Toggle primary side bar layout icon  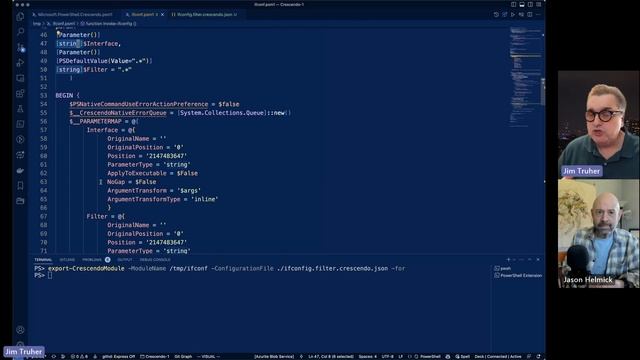tap(513, 4)
